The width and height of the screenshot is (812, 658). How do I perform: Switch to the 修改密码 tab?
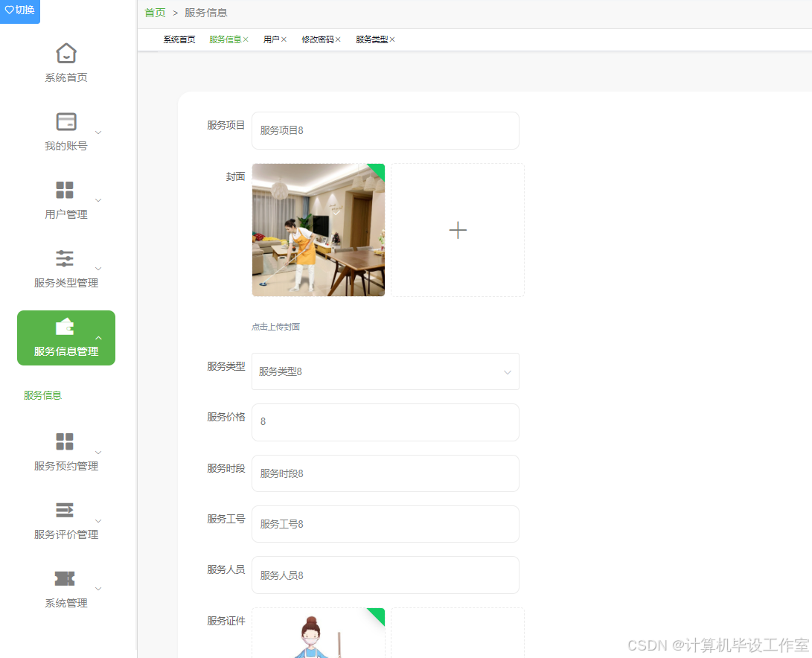(x=318, y=39)
